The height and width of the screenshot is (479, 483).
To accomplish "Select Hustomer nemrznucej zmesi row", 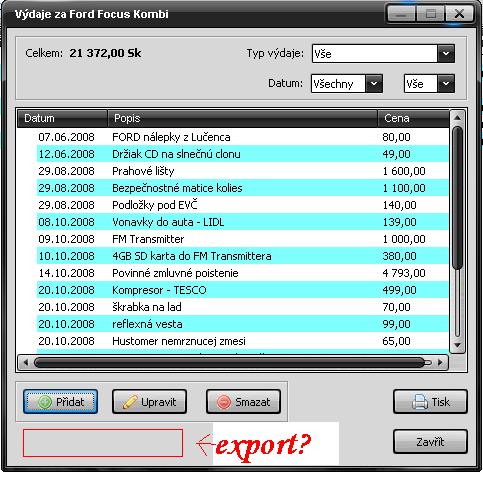I will tap(242, 341).
